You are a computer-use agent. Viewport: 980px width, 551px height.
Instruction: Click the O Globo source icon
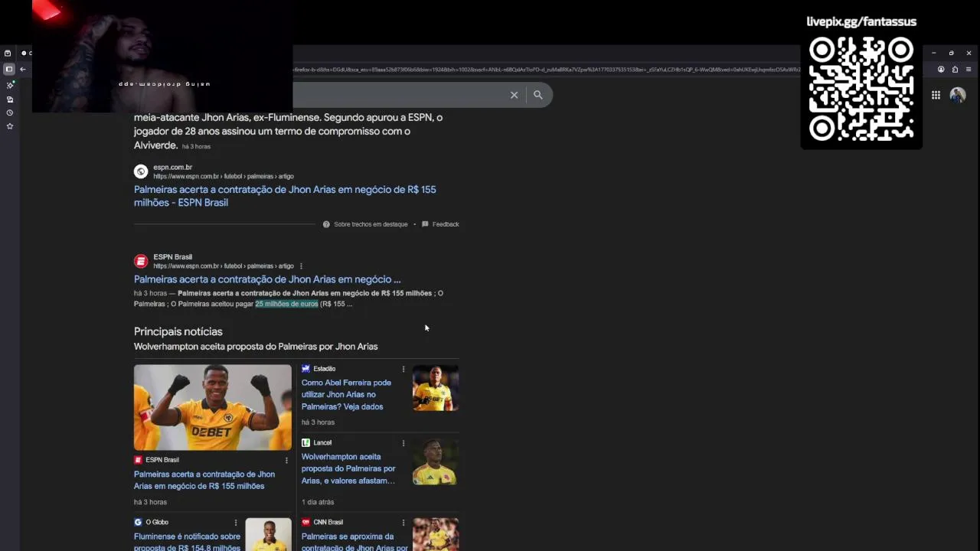[x=138, y=522]
